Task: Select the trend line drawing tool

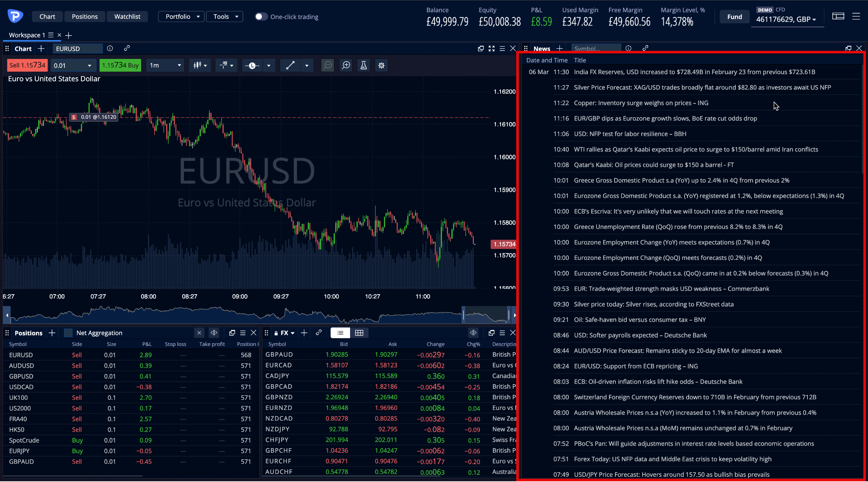Action: click(290, 65)
